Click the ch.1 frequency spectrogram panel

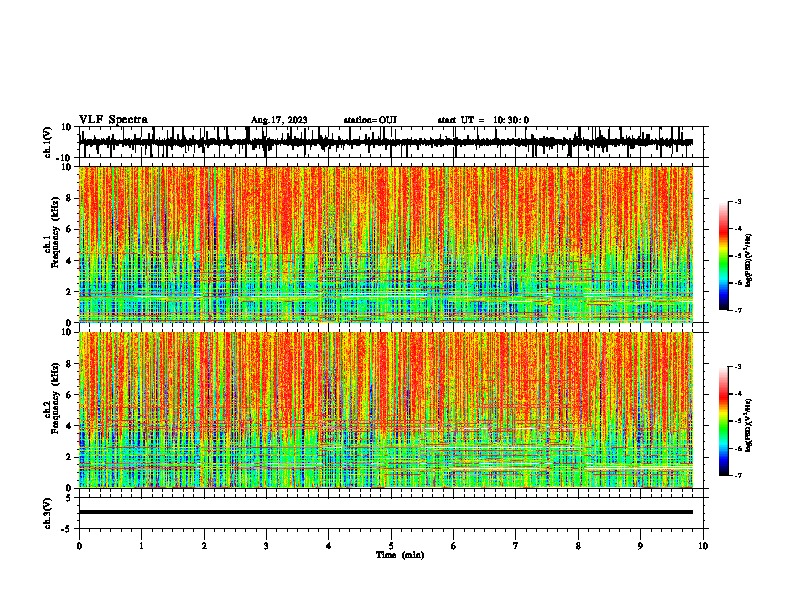point(386,244)
